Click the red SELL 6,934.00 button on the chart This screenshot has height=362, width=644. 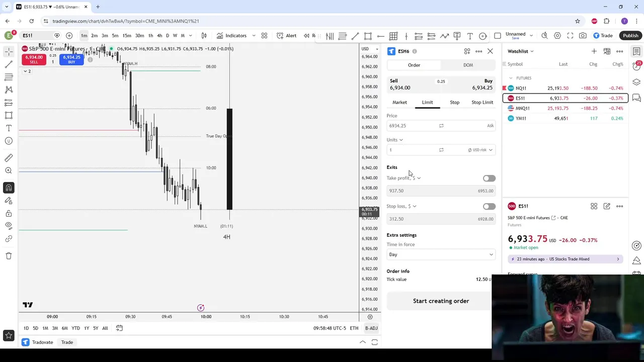(x=34, y=59)
